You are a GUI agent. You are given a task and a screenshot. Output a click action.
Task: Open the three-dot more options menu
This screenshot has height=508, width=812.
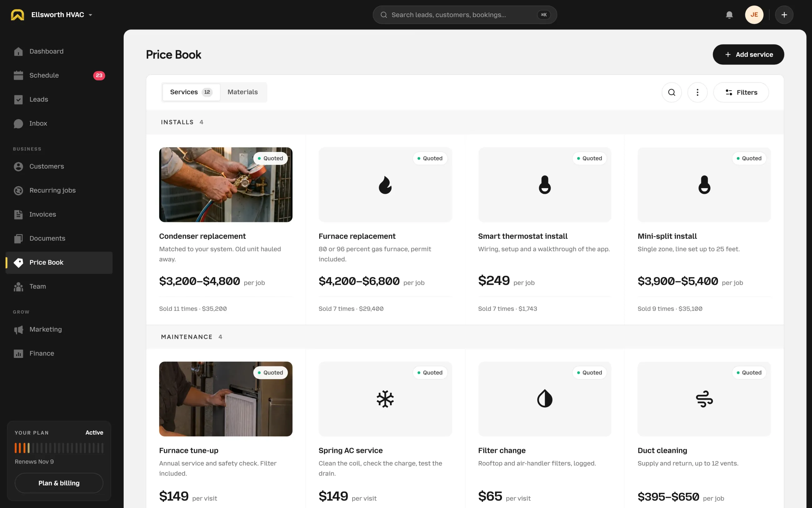(x=697, y=93)
